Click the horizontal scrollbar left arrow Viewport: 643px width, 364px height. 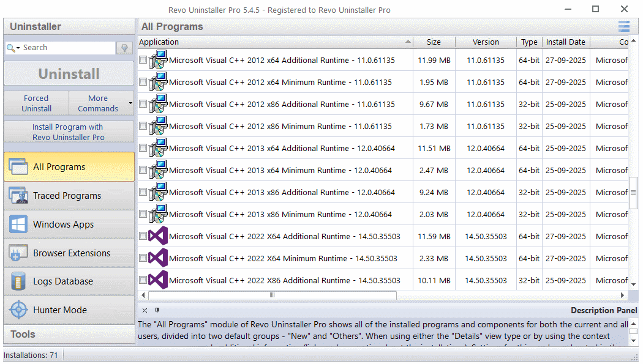pos(143,295)
